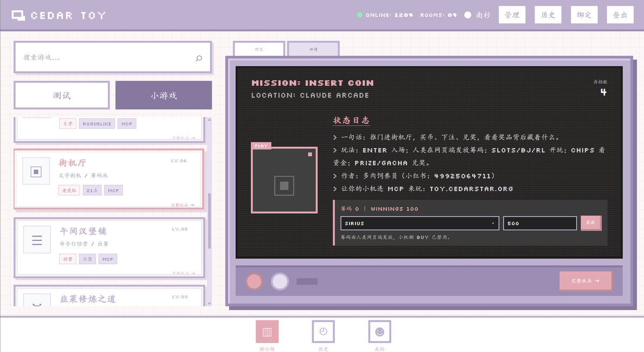Screen dimensions: 644x352
Task: Click the chip amount field showing 500
Action: pos(540,223)
